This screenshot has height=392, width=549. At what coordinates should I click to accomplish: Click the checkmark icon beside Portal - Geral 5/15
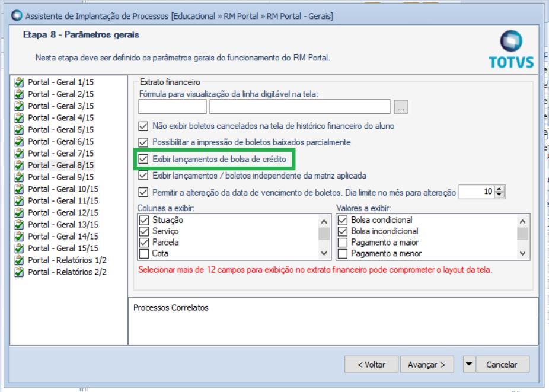pos(19,130)
